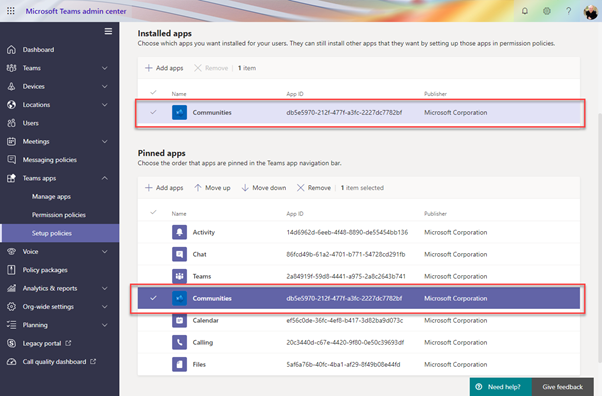
Task: Click the Call quality dashboard icon
Action: [12, 361]
